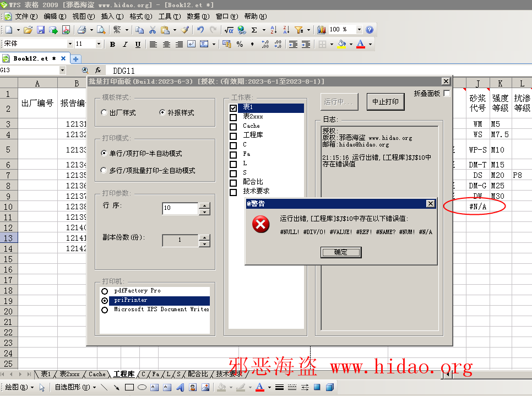
Task: Expand the fill color dropdown arrow
Action: (351, 44)
